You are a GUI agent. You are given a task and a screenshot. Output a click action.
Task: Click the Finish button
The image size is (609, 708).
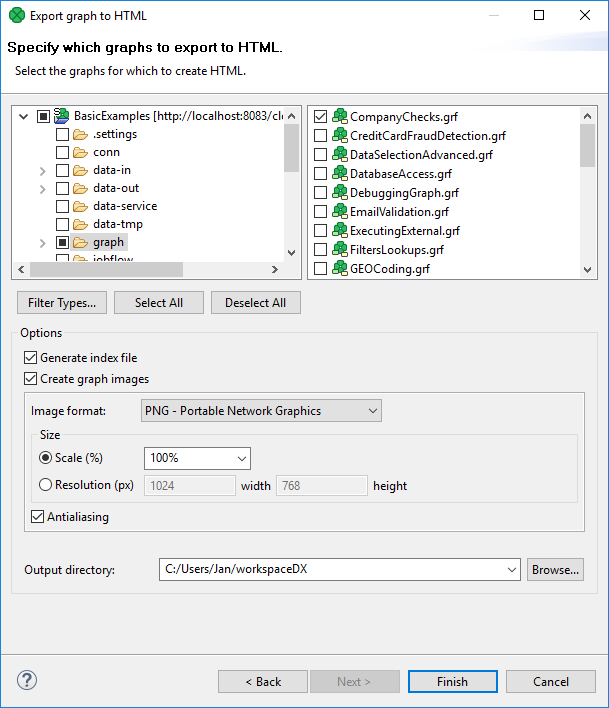pyautogui.click(x=452, y=682)
